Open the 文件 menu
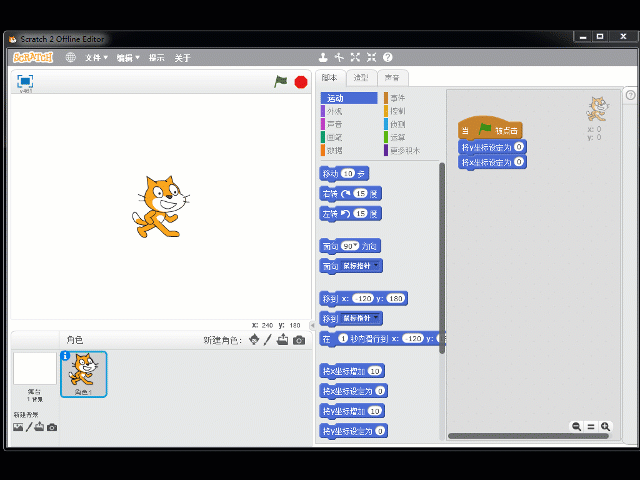 coord(96,58)
